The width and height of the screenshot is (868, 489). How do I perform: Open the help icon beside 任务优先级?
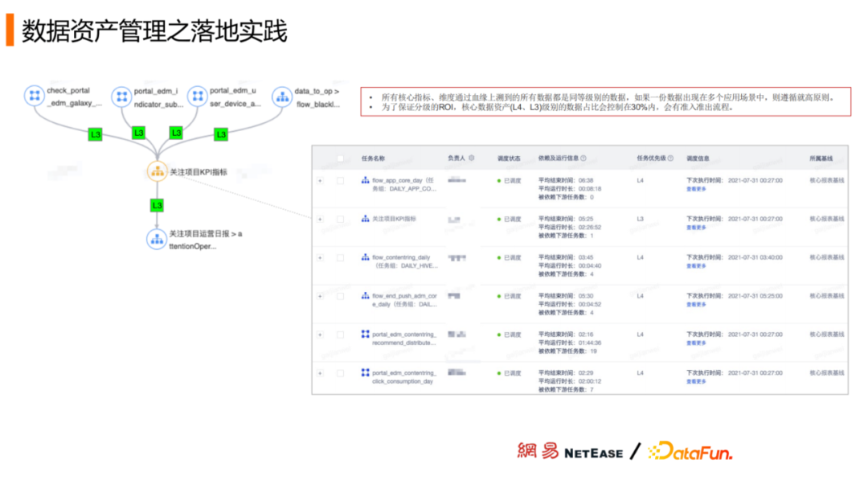coord(670,158)
